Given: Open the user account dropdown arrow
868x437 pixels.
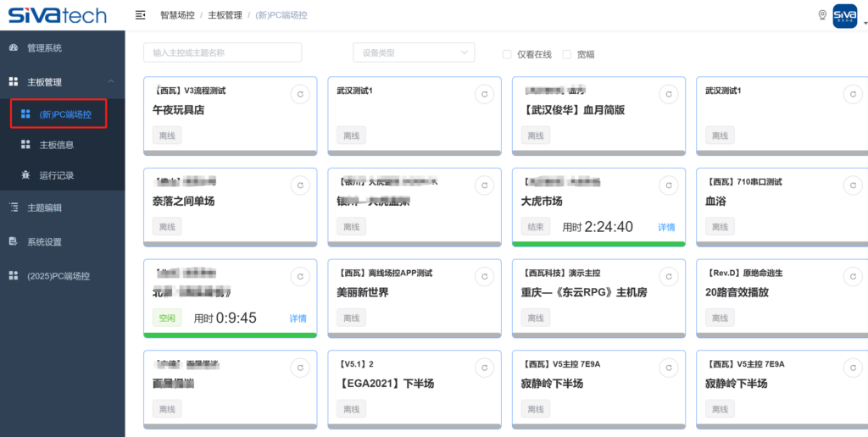Looking at the screenshot, I should 864,24.
